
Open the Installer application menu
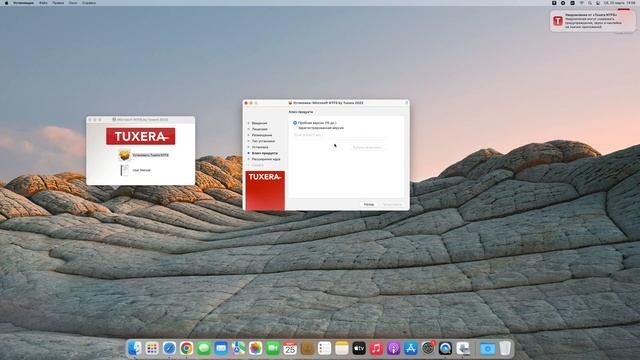pyautogui.click(x=23, y=3)
